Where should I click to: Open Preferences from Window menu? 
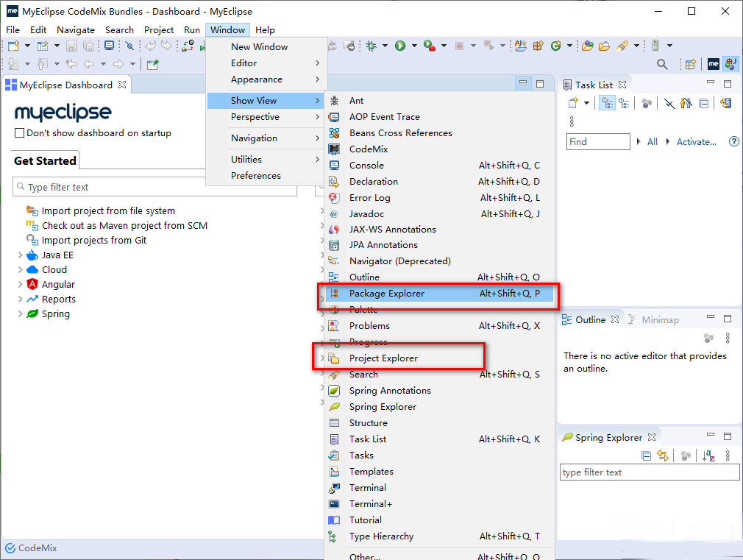(266, 176)
